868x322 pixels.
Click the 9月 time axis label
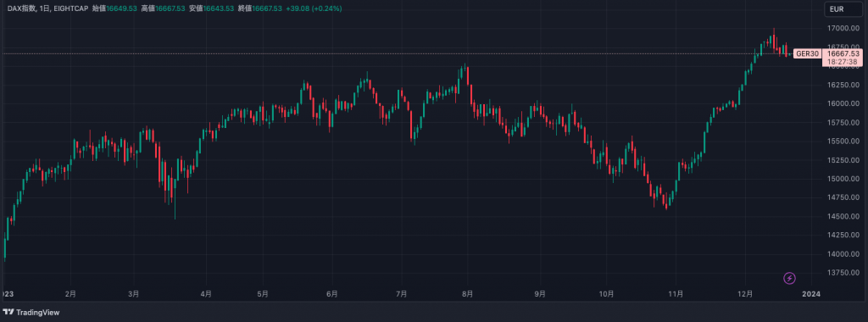pos(540,294)
